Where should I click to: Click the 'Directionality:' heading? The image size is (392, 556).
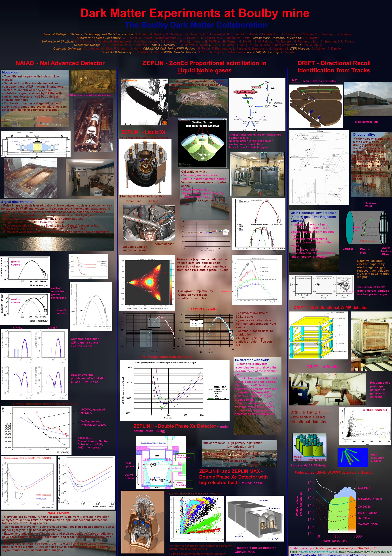tap(364, 135)
